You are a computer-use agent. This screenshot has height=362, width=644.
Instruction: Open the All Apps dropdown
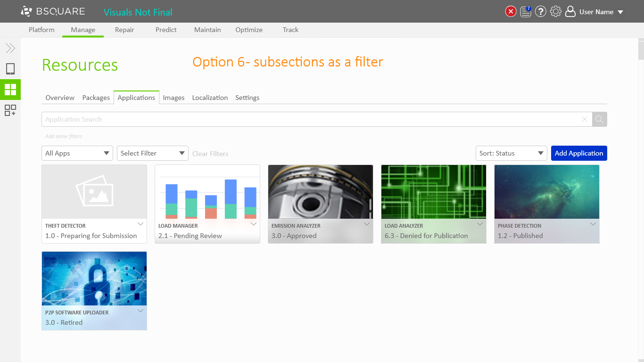pos(77,153)
